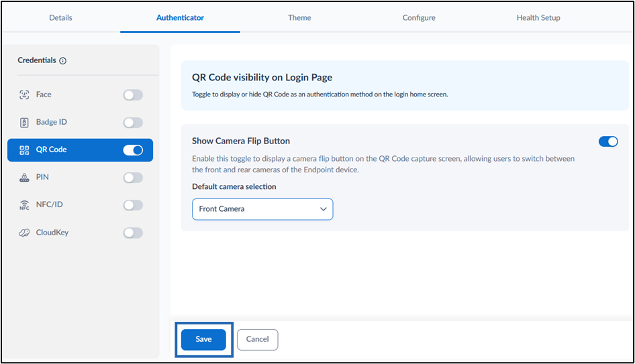This screenshot has height=364, width=635.
Task: Click the Face recognition icon
Action: pyautogui.click(x=24, y=95)
